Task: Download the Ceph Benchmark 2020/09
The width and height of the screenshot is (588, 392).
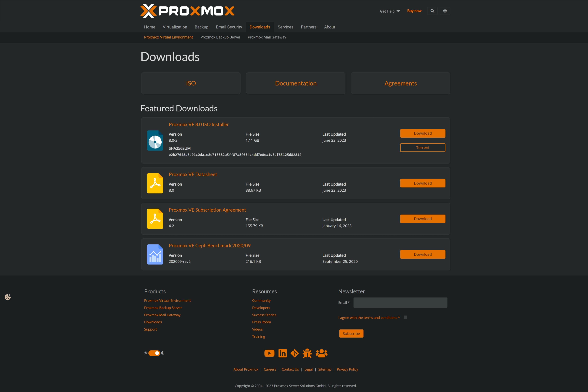Action: (x=423, y=255)
